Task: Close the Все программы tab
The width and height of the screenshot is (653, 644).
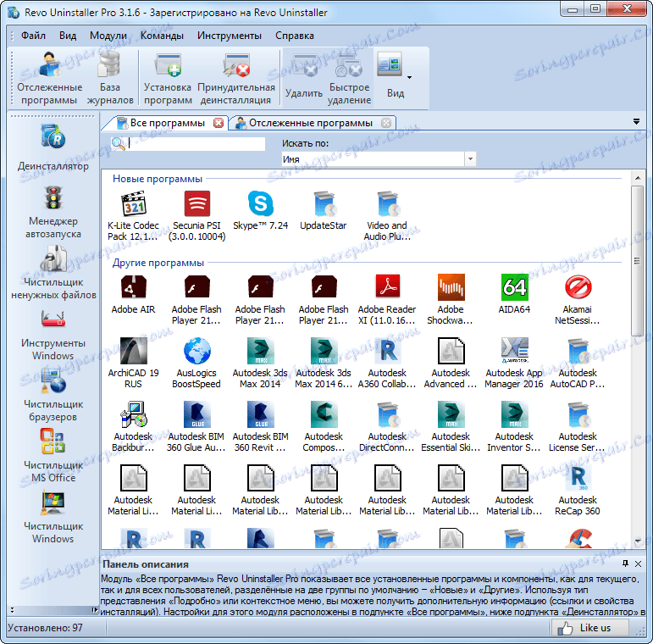Action: point(219,123)
